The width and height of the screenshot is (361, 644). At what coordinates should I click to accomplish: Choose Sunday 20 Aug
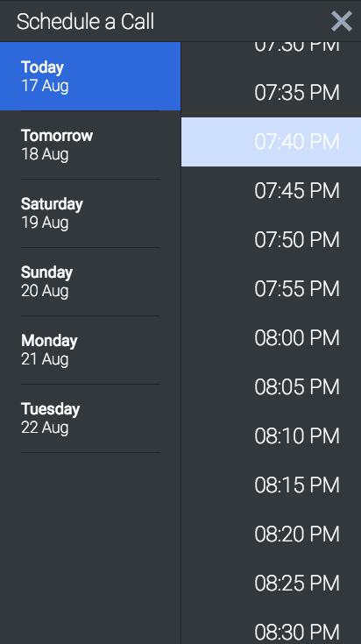tap(90, 282)
